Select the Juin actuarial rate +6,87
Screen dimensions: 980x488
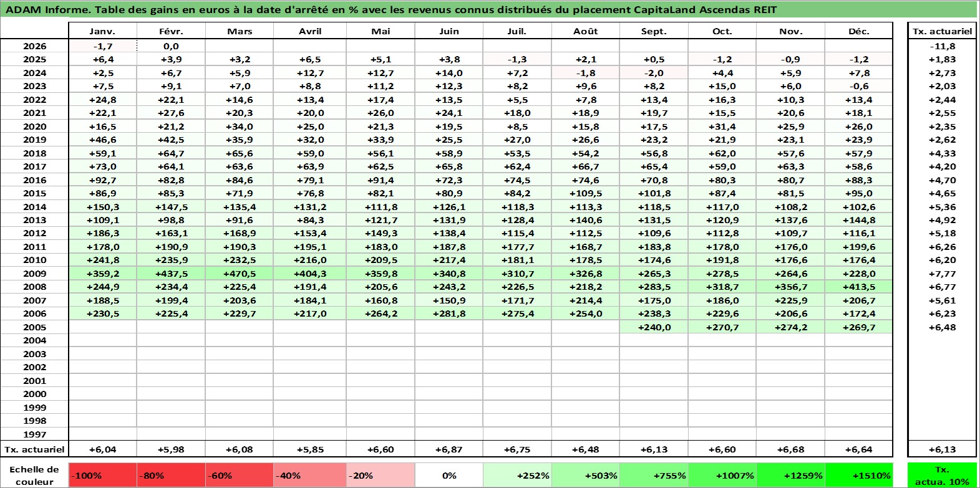(449, 449)
